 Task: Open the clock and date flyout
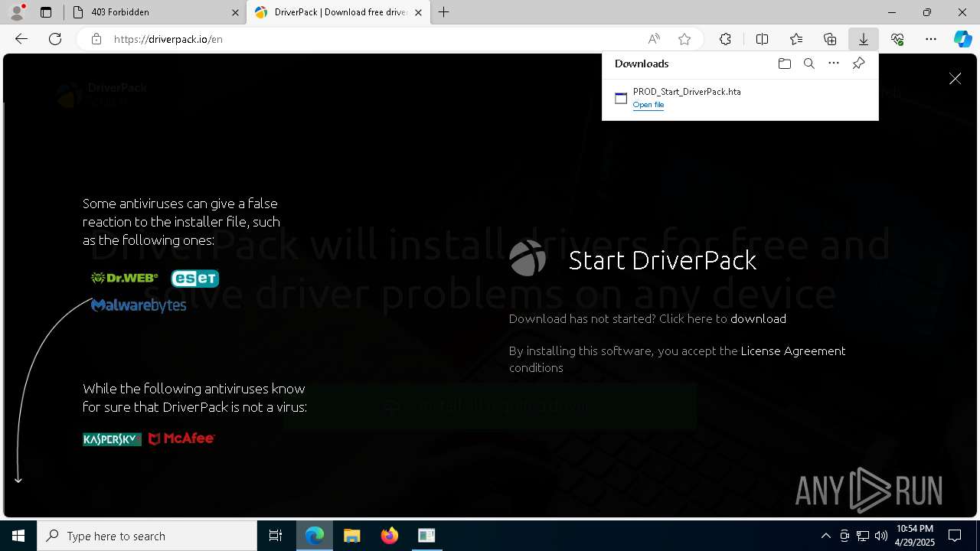(x=914, y=536)
